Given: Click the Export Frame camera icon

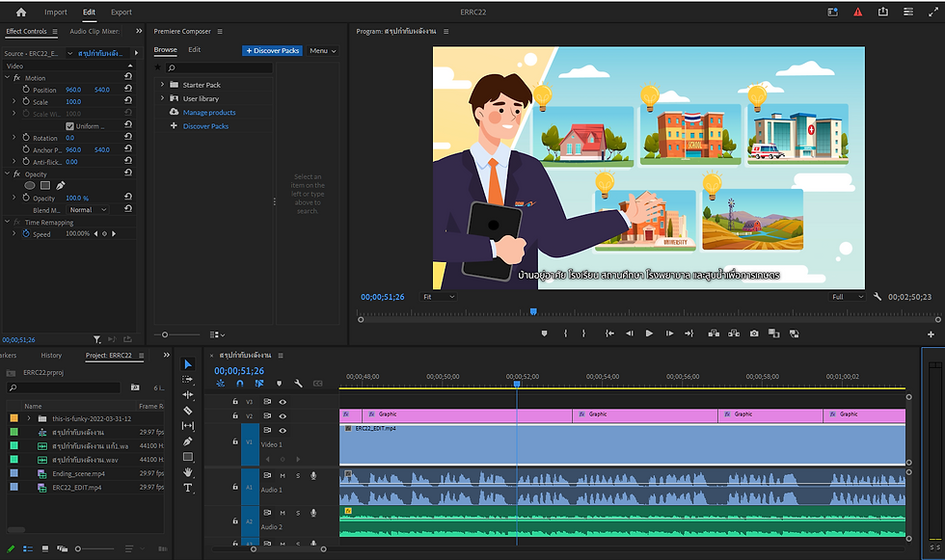Looking at the screenshot, I should [x=753, y=333].
